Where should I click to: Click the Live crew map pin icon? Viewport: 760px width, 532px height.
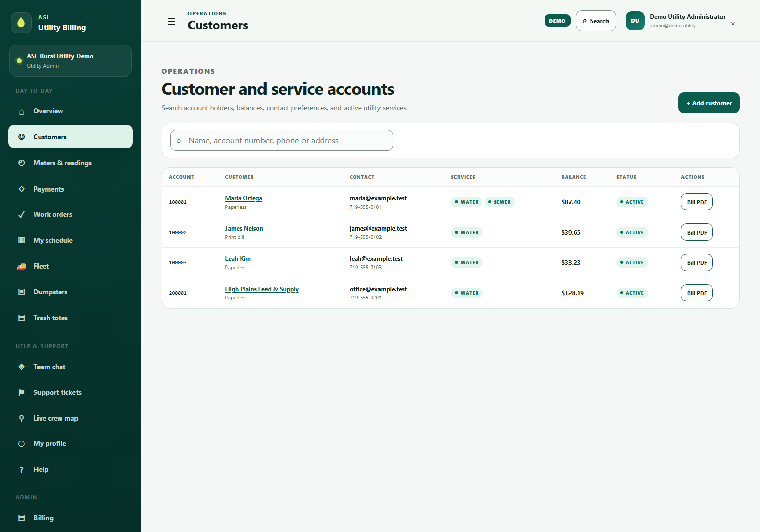click(21, 419)
